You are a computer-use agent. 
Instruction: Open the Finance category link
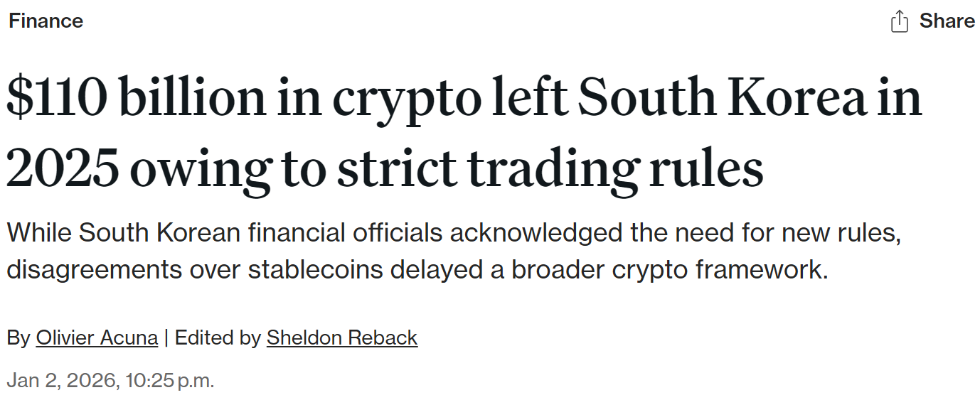click(x=46, y=21)
